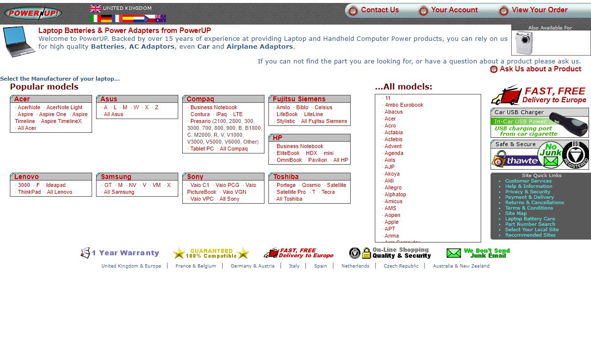Pick 4mbo Eurobook in the All models list

tap(404, 105)
